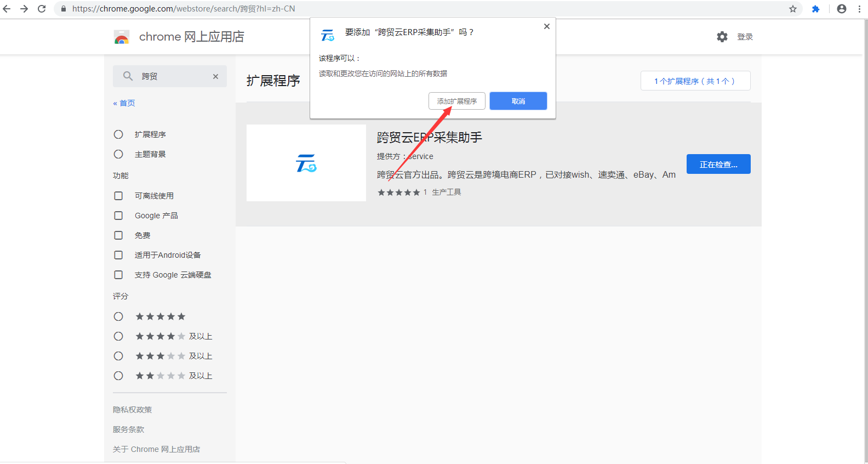
Task: Bookmark this page with the star icon
Action: (x=793, y=9)
